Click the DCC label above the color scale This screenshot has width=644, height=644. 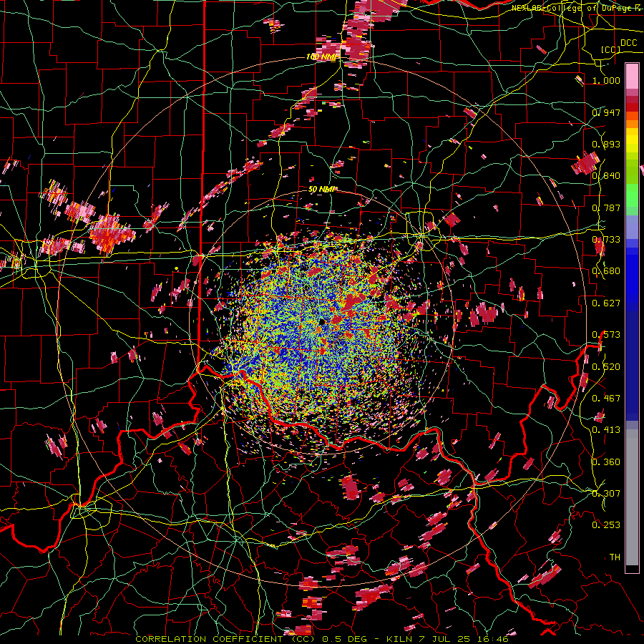tap(628, 43)
